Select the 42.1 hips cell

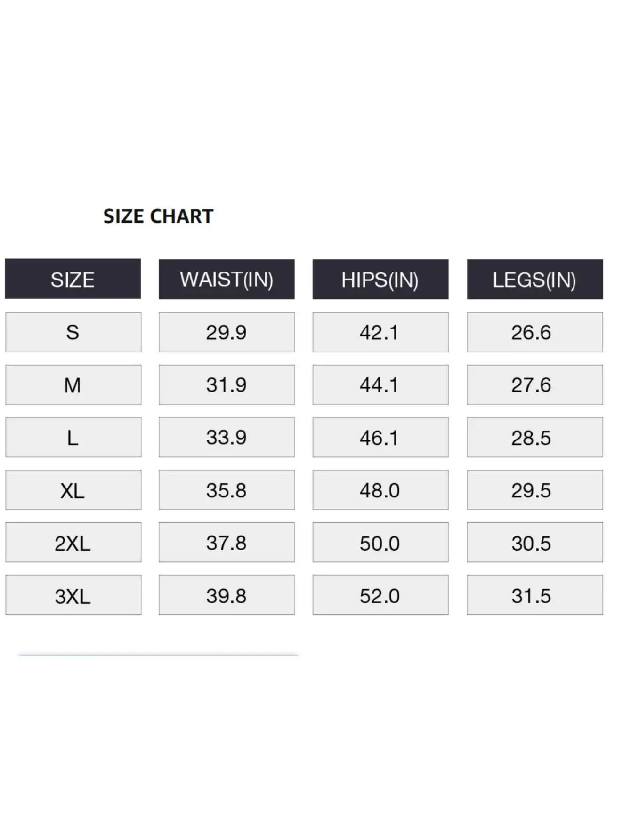pos(380,332)
